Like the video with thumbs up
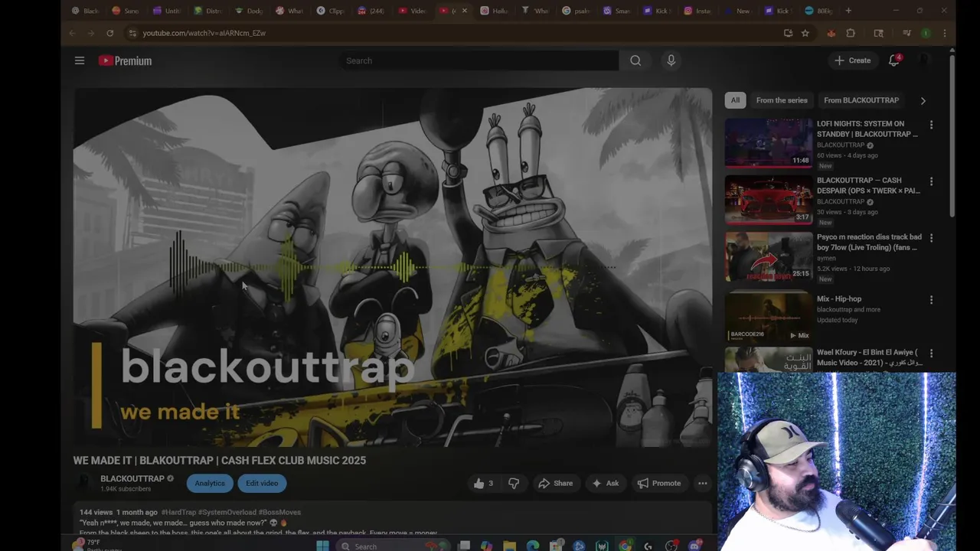 [x=483, y=483]
